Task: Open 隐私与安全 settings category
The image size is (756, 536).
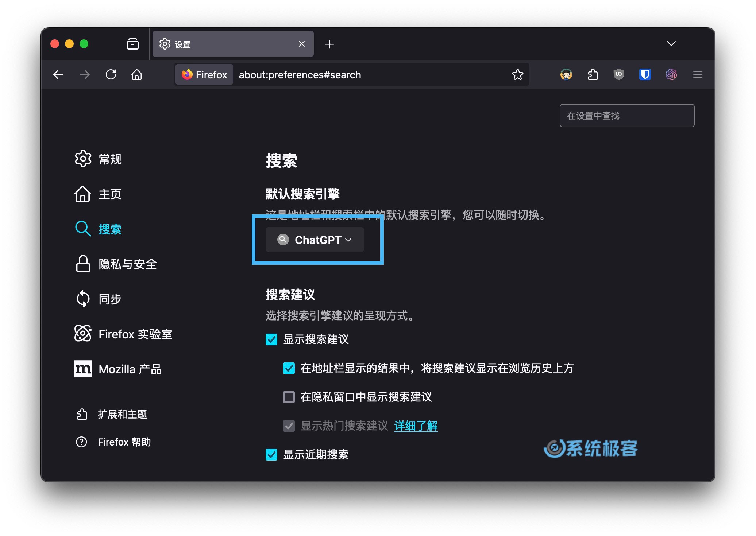Action: click(116, 264)
